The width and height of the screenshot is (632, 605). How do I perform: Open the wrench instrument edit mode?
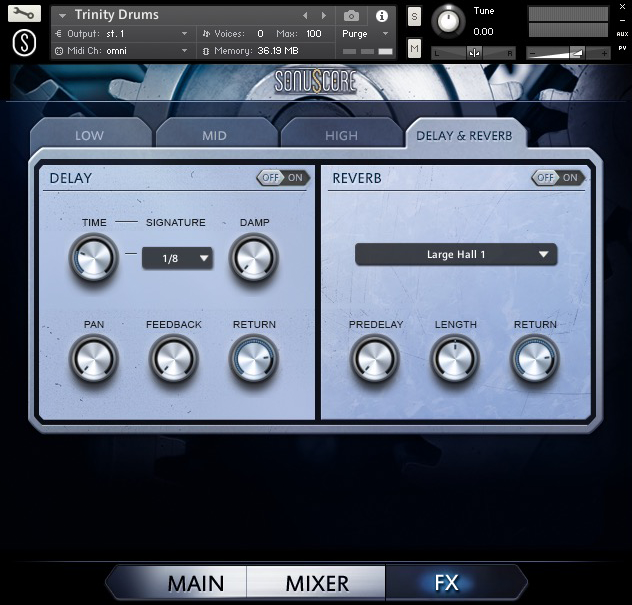pos(24,14)
